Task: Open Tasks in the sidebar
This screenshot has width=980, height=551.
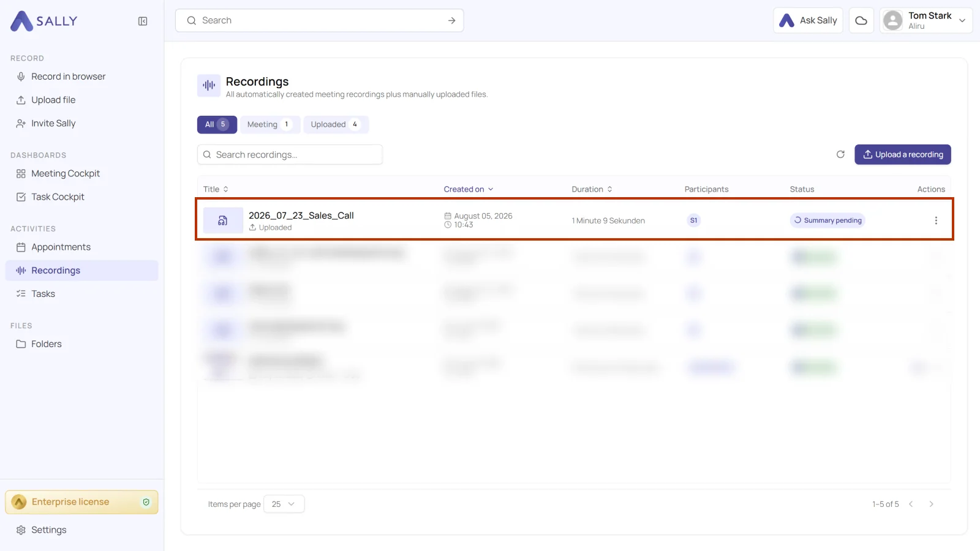Action: [x=82, y=294]
